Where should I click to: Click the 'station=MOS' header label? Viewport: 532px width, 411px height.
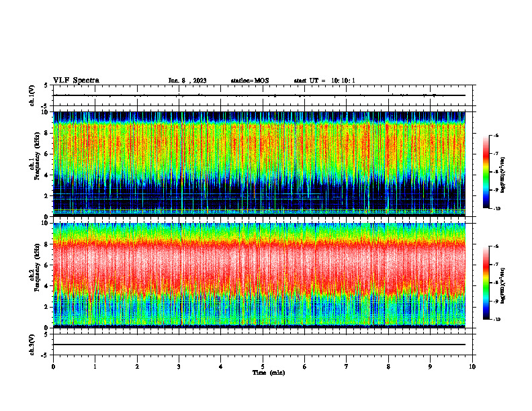250,81
